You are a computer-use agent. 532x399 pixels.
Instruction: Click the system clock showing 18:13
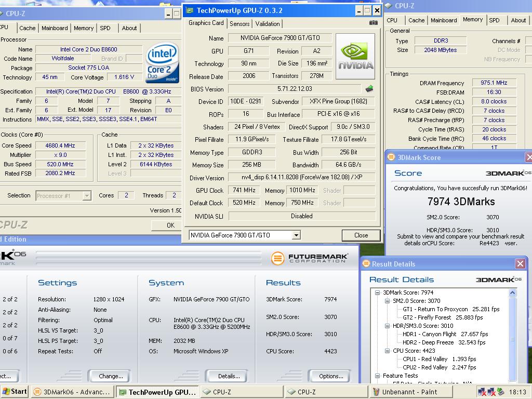tap(517, 392)
